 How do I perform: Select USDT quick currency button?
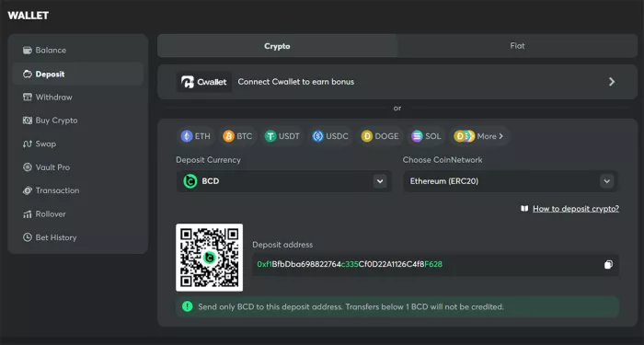[x=282, y=136]
